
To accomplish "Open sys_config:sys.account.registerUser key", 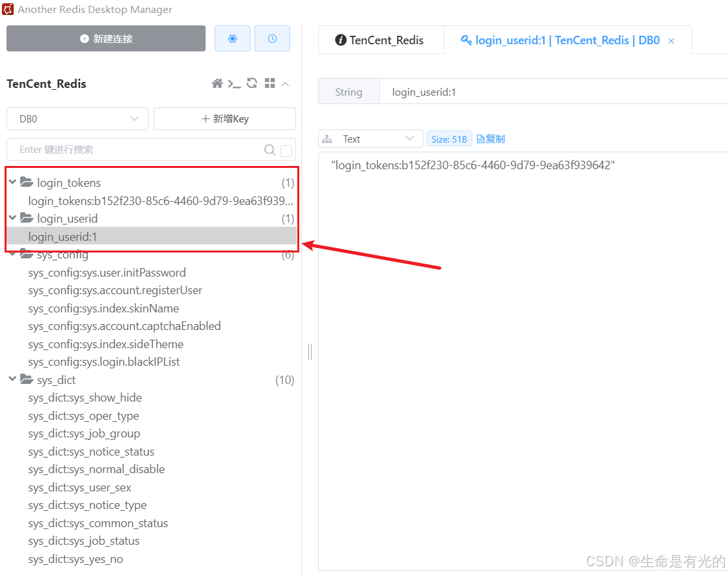I will (x=115, y=290).
